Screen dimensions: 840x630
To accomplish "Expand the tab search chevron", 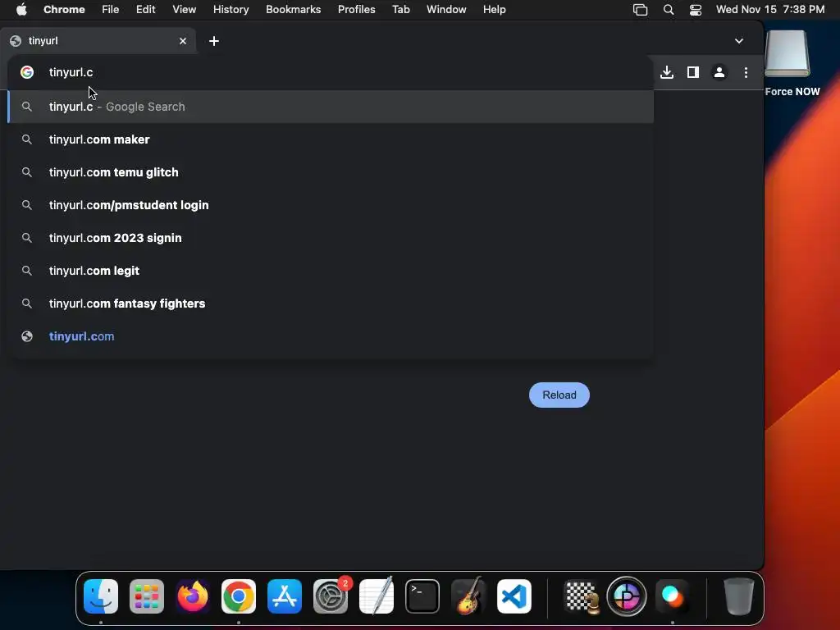I will (739, 41).
